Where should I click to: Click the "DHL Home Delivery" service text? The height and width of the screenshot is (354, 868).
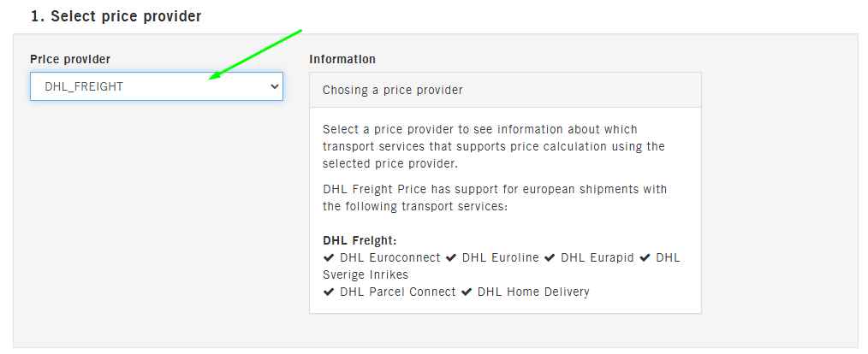tap(533, 292)
